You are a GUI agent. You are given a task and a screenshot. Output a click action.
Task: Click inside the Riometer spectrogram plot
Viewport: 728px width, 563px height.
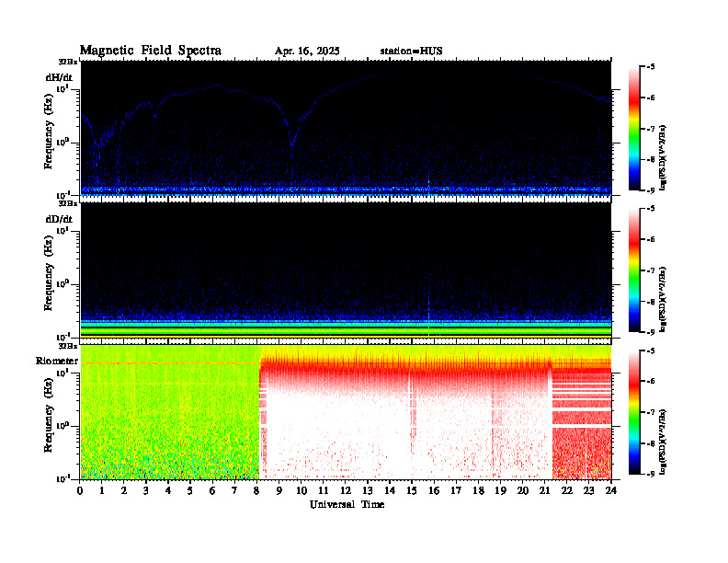346,412
